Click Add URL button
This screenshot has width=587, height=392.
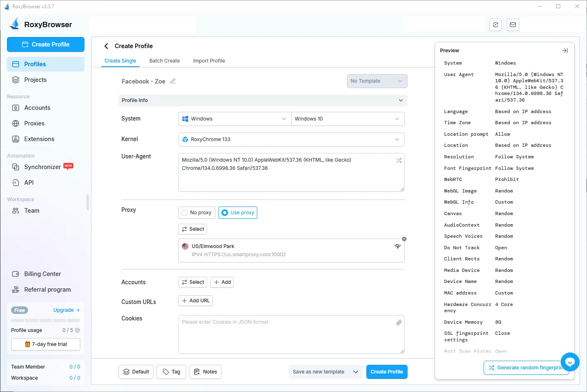[196, 301]
